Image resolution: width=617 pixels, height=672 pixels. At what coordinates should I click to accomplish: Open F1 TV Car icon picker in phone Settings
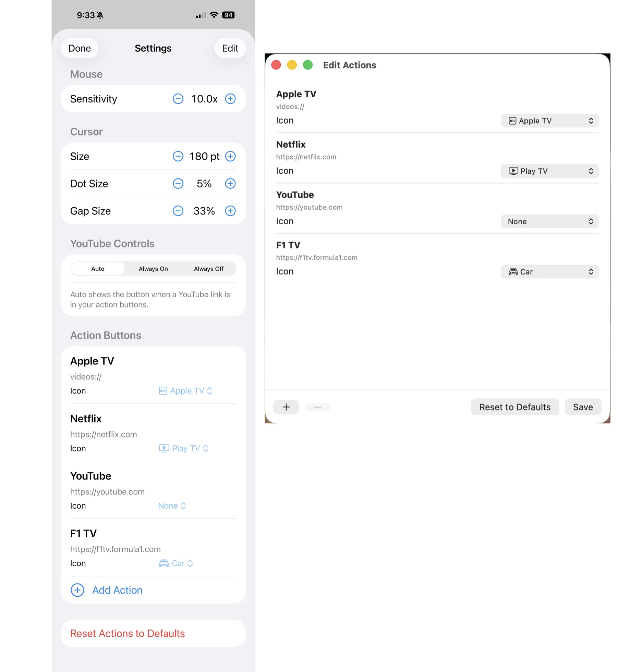coord(176,563)
